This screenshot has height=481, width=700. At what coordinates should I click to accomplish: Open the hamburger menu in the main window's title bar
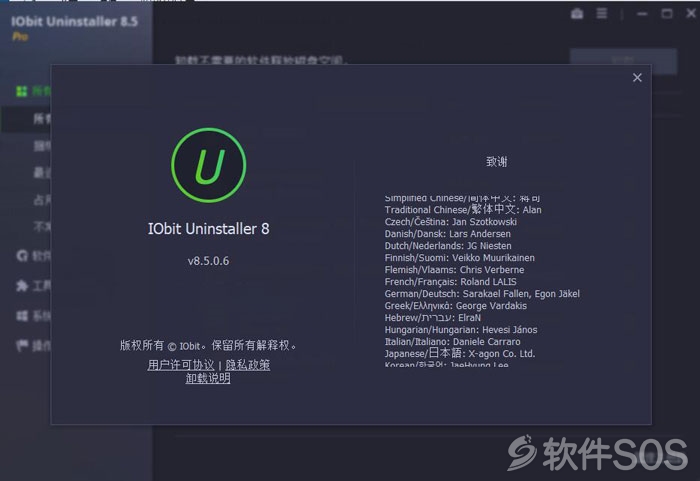tap(602, 14)
